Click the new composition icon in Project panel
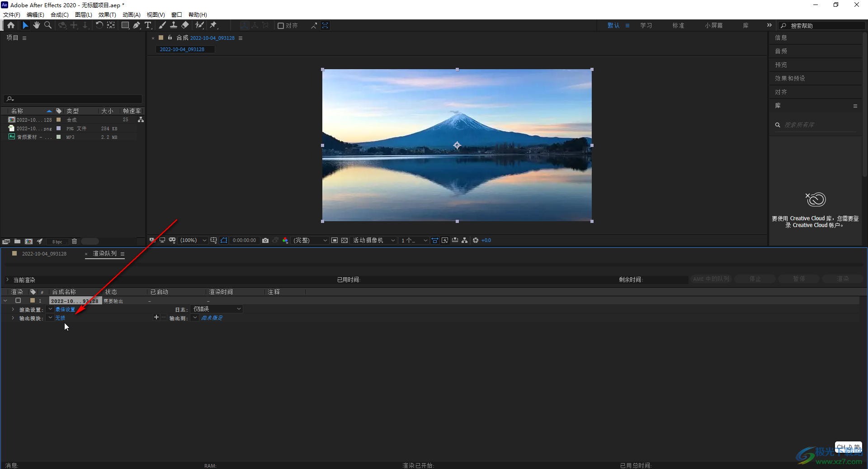The image size is (868, 469). (x=28, y=242)
